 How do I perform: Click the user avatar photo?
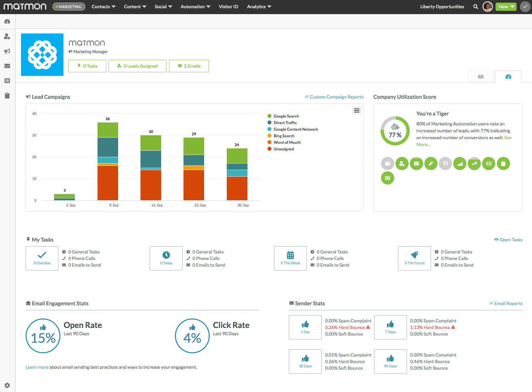(x=488, y=7)
